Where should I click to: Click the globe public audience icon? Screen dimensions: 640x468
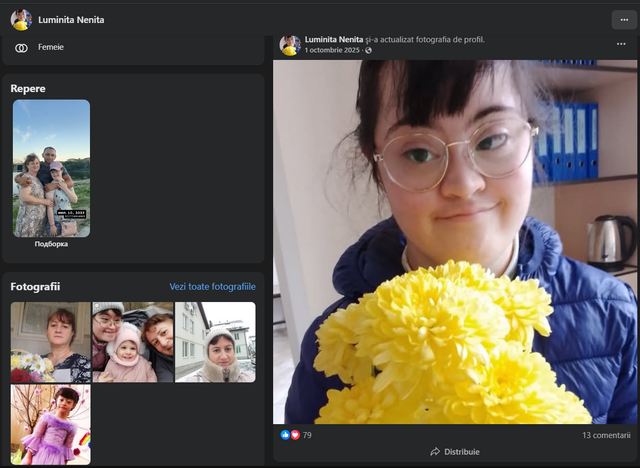[x=368, y=50]
